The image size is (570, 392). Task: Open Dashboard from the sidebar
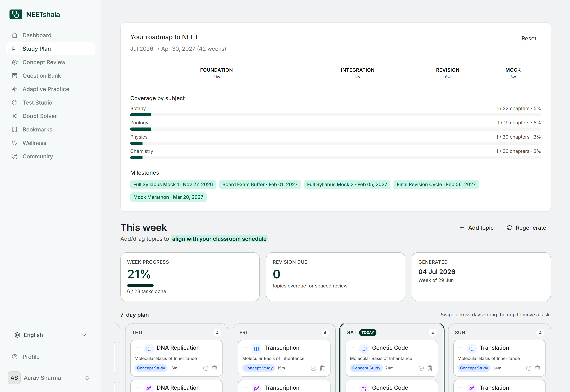[51, 35]
